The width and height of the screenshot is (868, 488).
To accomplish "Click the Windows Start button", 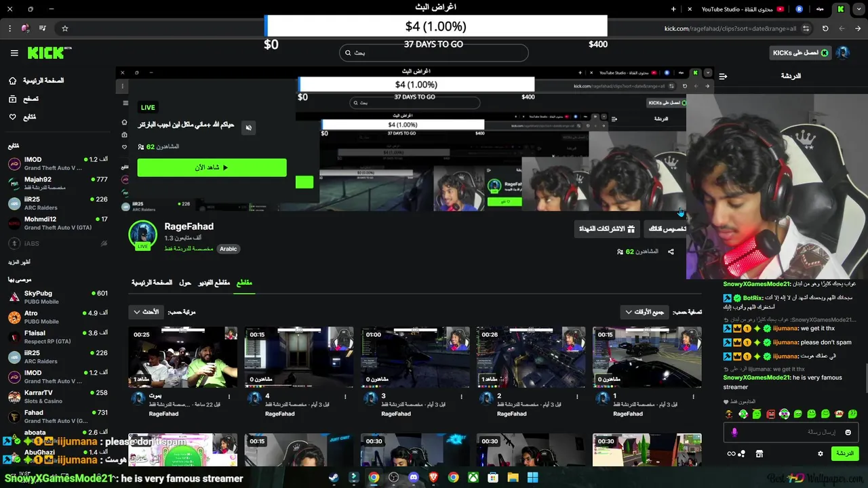I will [x=533, y=478].
